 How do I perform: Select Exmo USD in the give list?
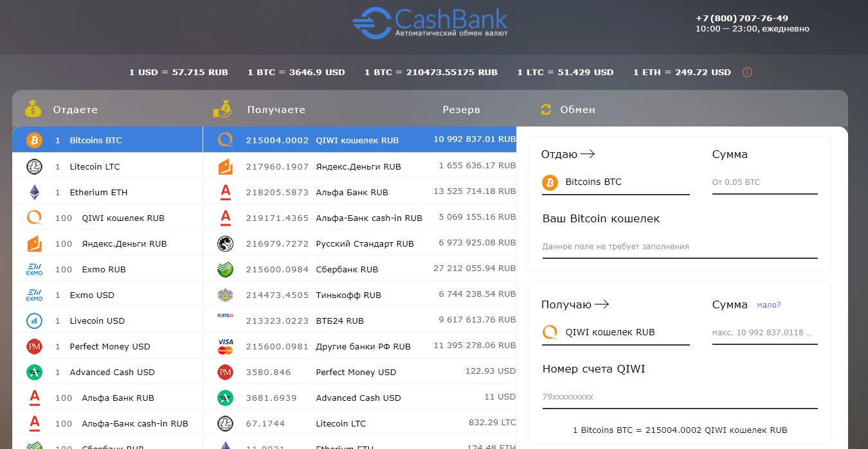107,295
